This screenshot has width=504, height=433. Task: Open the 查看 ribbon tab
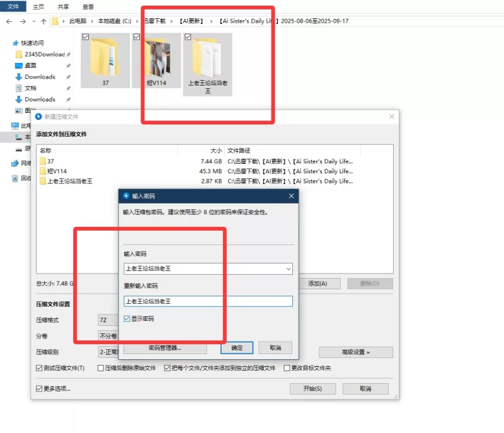click(x=88, y=6)
